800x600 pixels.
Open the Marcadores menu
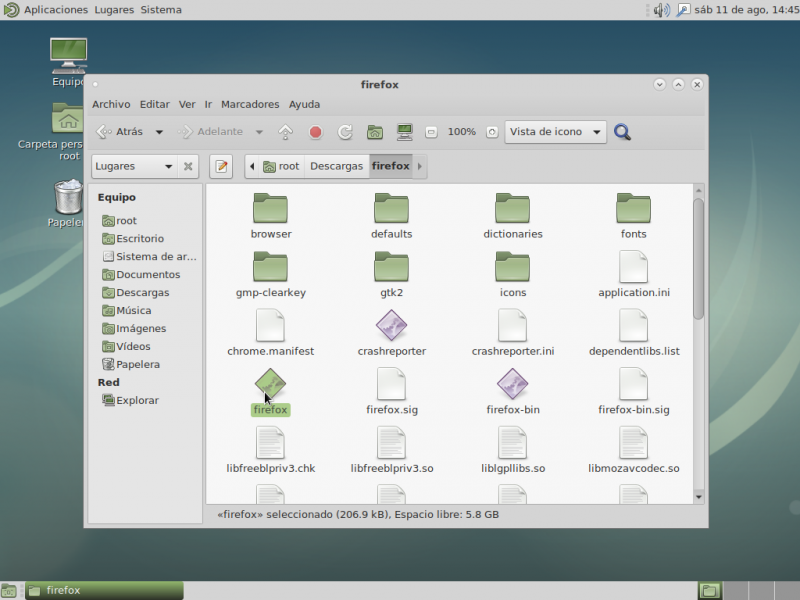(x=250, y=104)
